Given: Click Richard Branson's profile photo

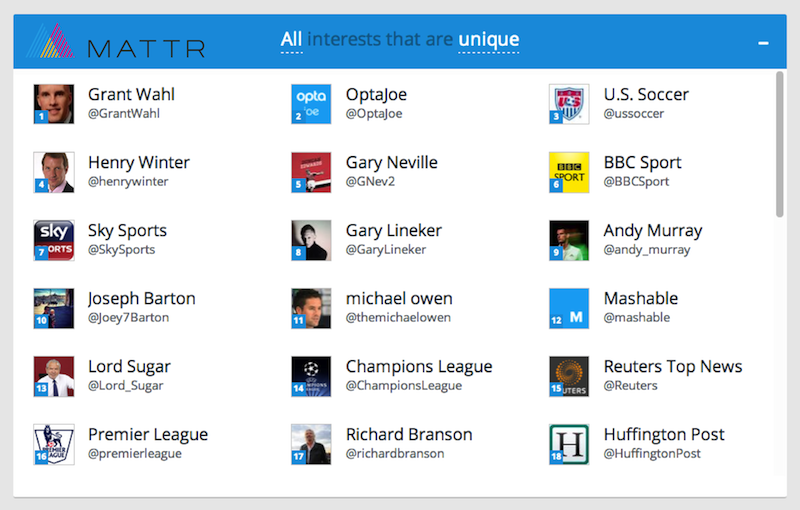Looking at the screenshot, I should click(311, 444).
